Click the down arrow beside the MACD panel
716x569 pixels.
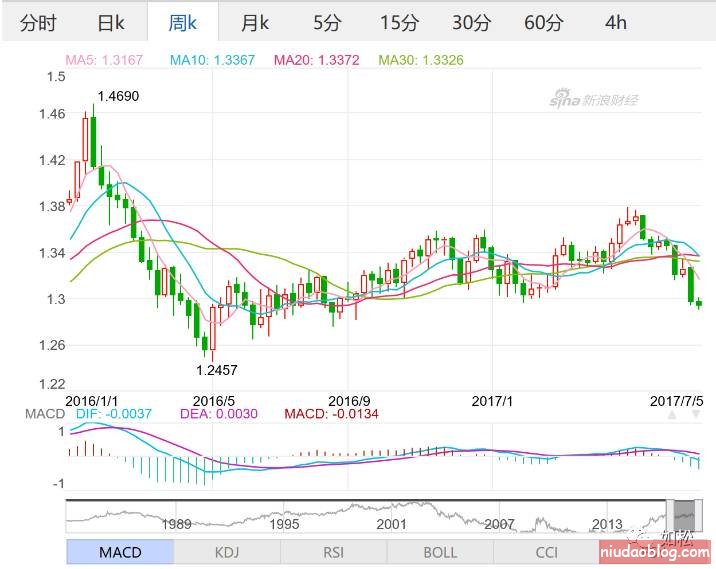[696, 415]
